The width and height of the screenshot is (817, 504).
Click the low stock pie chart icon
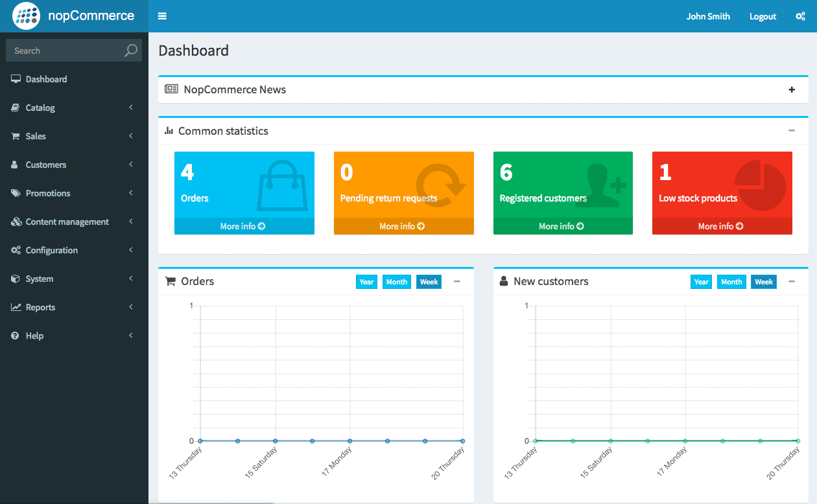(x=760, y=185)
